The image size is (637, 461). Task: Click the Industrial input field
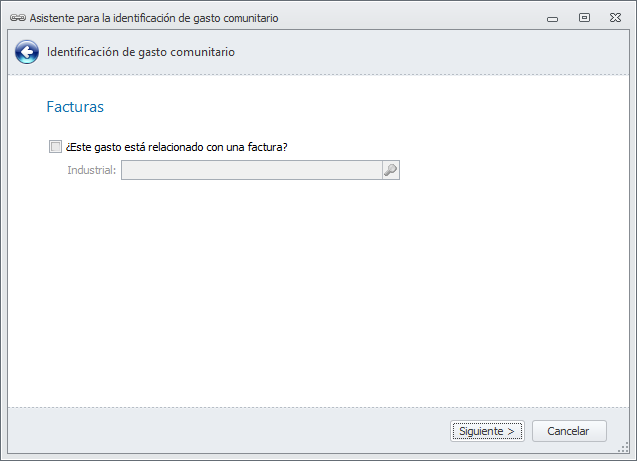(252, 170)
